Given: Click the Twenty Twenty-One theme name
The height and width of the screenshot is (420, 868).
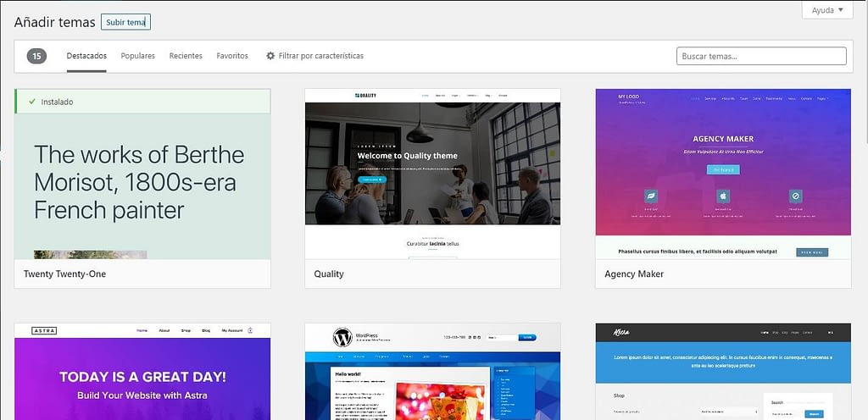Looking at the screenshot, I should tap(64, 274).
